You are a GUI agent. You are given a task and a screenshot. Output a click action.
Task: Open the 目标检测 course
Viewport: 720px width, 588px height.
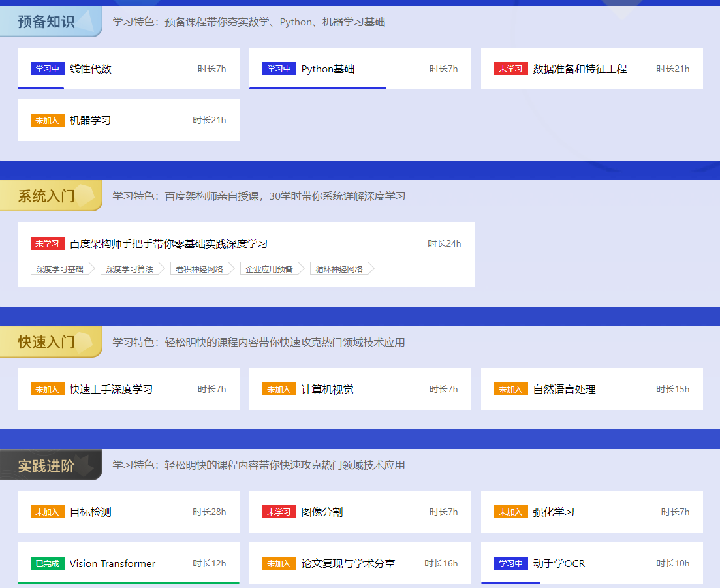129,512
